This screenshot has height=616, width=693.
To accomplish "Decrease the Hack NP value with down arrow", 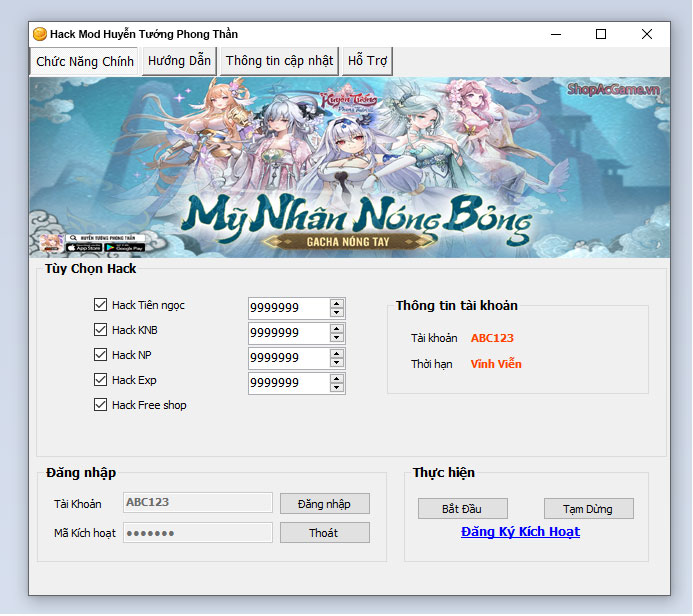I will pos(337,362).
